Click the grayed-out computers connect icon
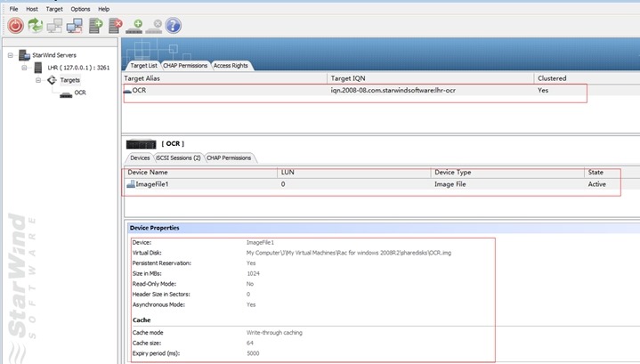 [x=54, y=26]
